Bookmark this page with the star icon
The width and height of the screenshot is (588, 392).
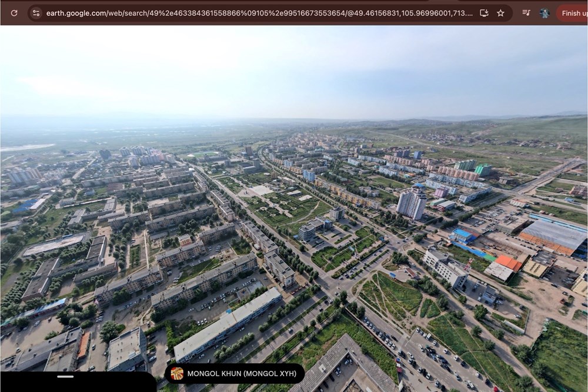(x=500, y=13)
